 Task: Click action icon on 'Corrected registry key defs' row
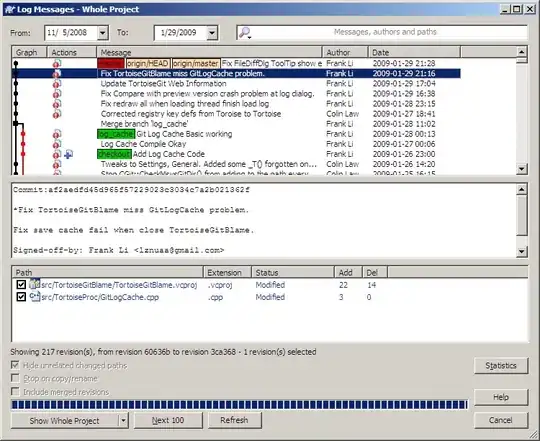[x=57, y=114]
